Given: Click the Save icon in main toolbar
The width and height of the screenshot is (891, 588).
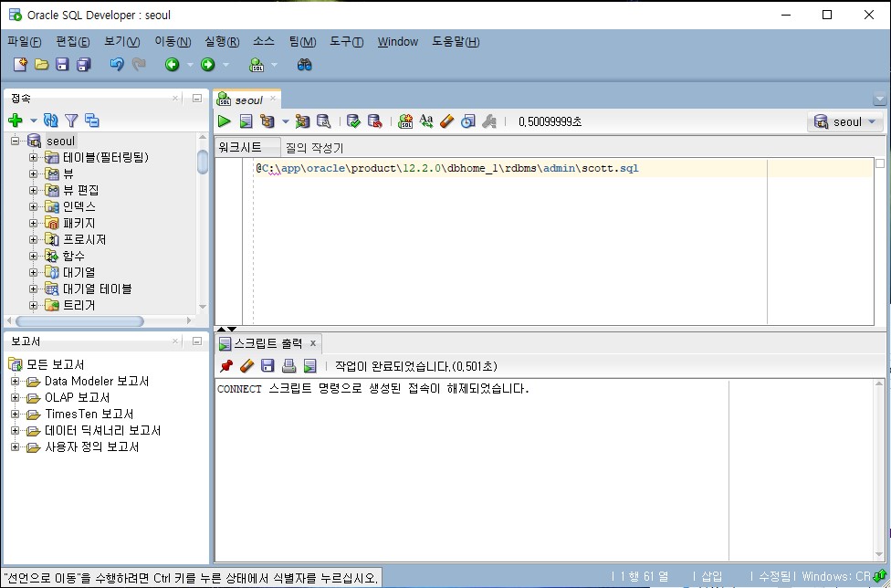Looking at the screenshot, I should pos(62,65).
